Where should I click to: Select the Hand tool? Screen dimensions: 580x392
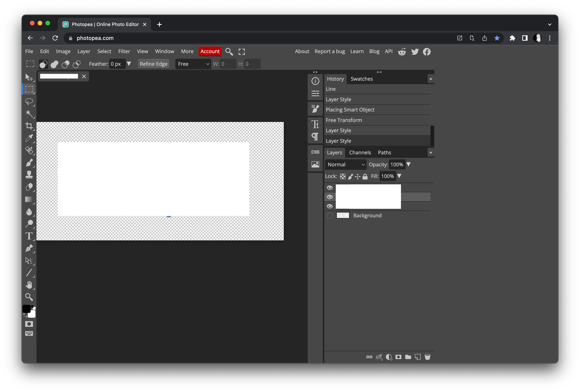point(29,285)
